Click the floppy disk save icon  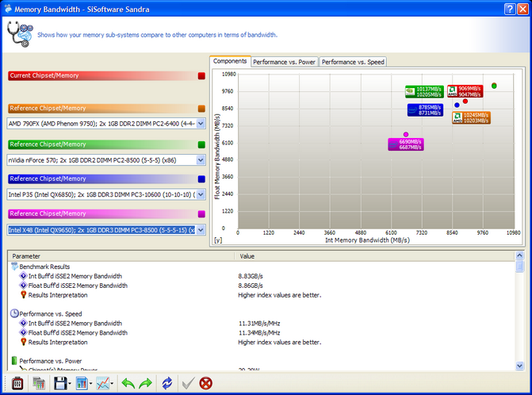point(59,383)
